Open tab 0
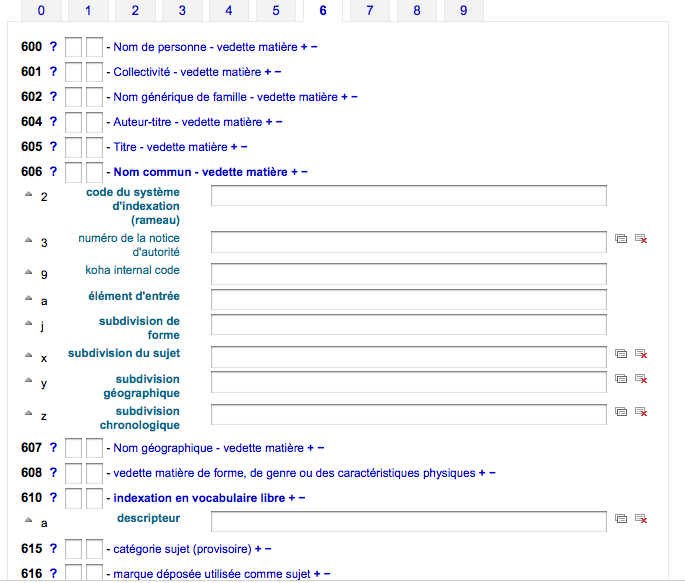This screenshot has width=685, height=583. tap(41, 11)
